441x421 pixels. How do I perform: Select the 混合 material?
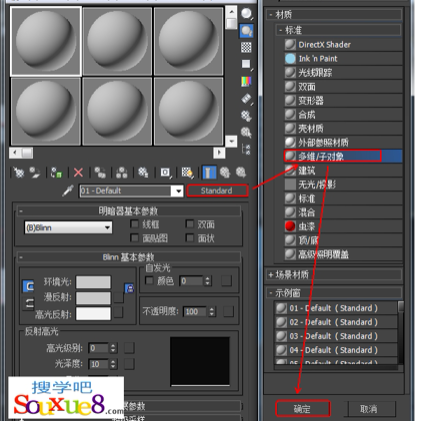click(343, 212)
